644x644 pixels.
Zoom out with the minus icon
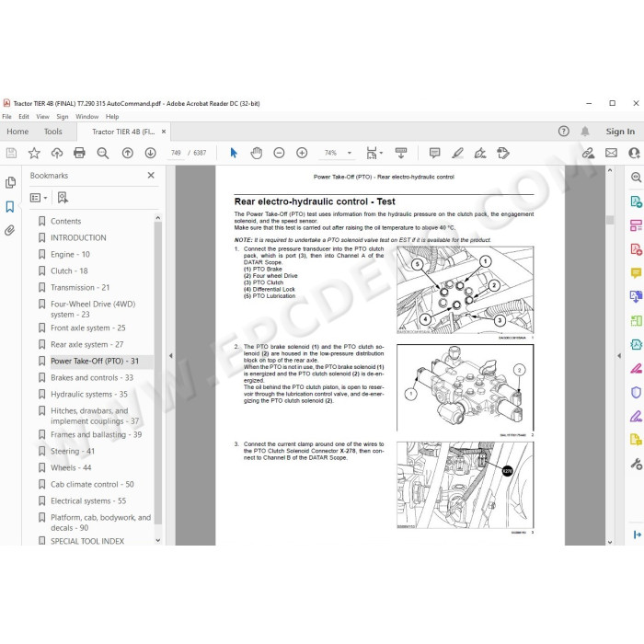279,154
